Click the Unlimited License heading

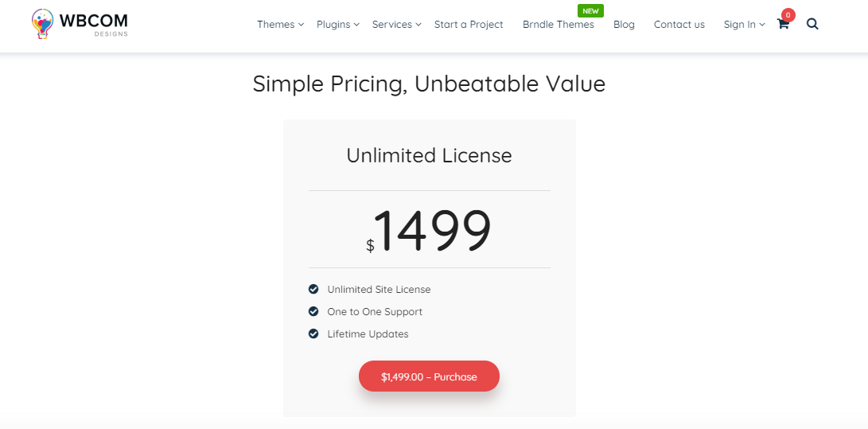429,155
